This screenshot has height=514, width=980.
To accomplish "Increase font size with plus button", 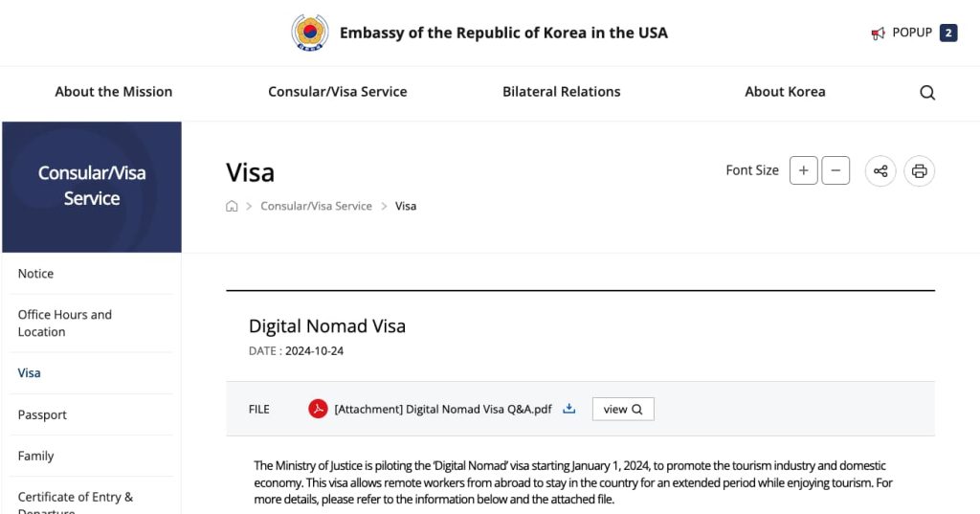I will 803,171.
